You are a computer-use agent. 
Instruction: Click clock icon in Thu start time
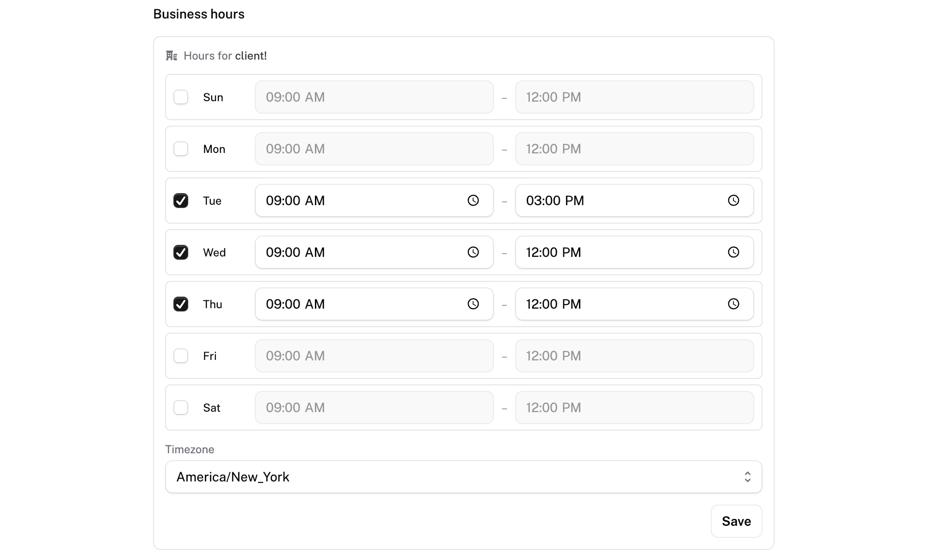473,304
